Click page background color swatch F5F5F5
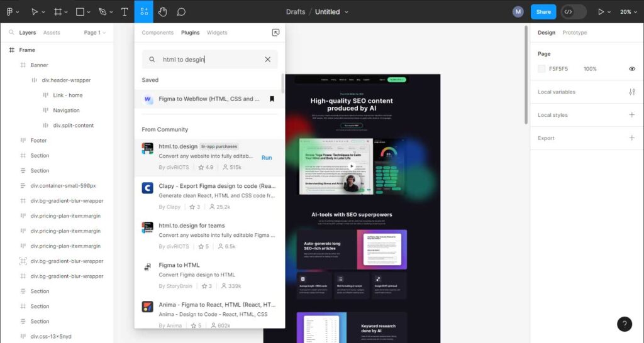Screen dimensions: 644x343 pos(541,69)
